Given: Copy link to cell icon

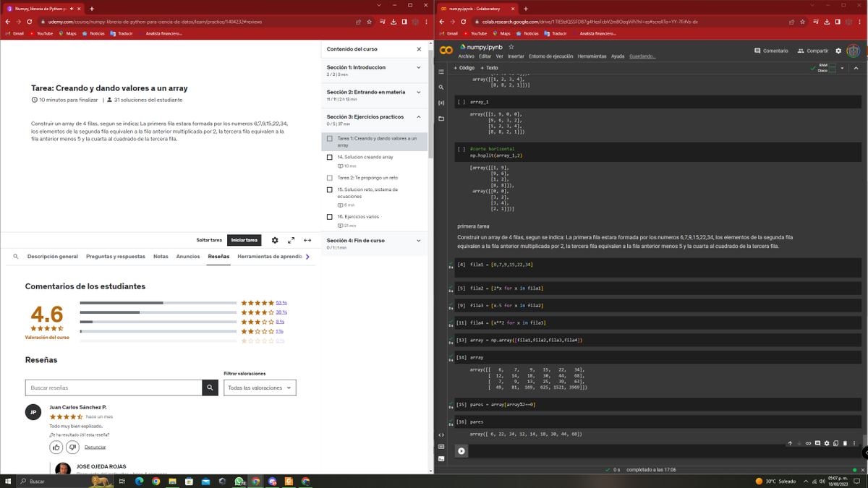Looking at the screenshot, I should [x=809, y=443].
